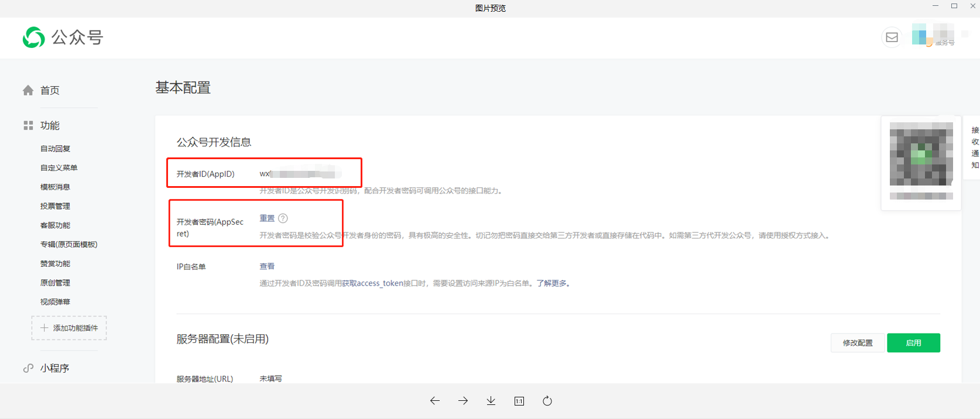Click the home icon beside 首页
Screen dimensions: 980x419
[x=28, y=90]
